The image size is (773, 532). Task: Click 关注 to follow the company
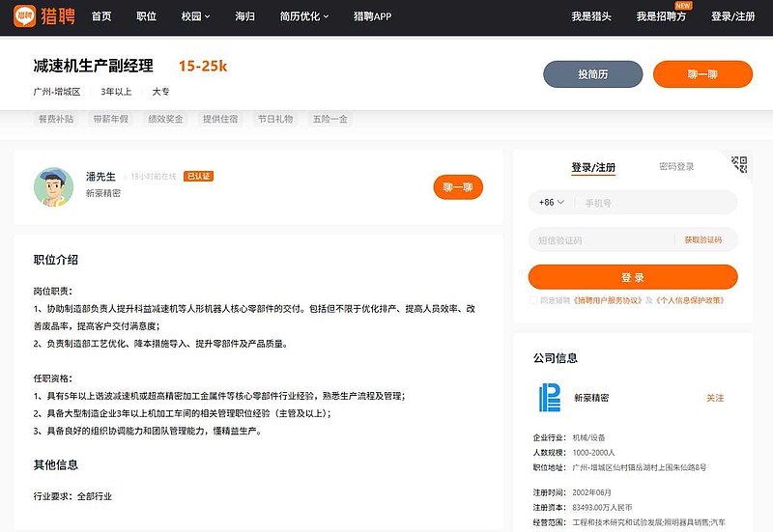(x=714, y=398)
